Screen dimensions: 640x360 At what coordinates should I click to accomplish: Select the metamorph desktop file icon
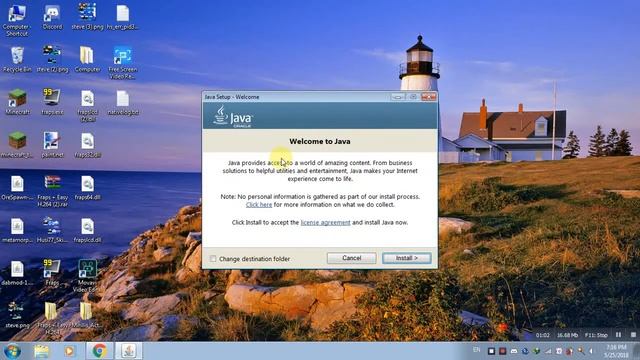coord(17,231)
